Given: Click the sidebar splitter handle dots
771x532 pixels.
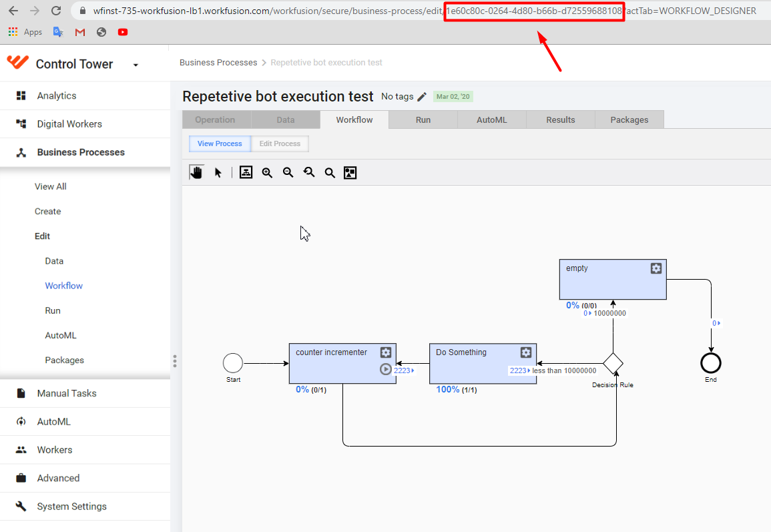Looking at the screenshot, I should pyautogui.click(x=174, y=361).
